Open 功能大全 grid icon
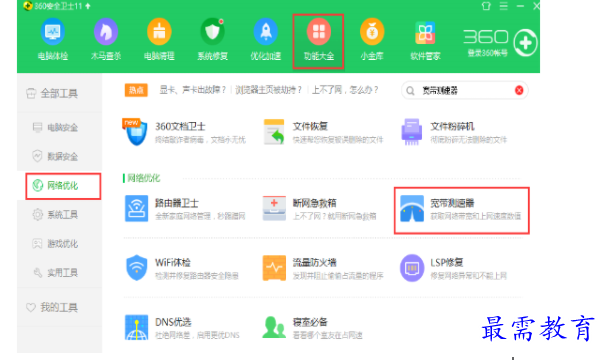The image size is (603, 360). [319, 32]
